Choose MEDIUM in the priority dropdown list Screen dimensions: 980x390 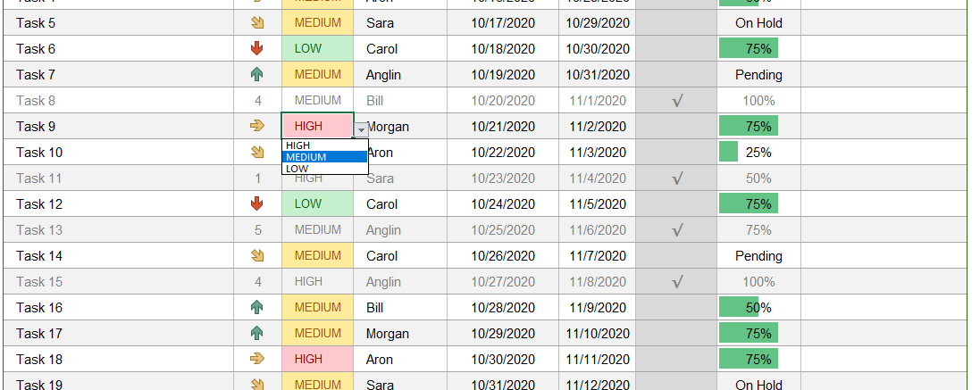[325, 157]
